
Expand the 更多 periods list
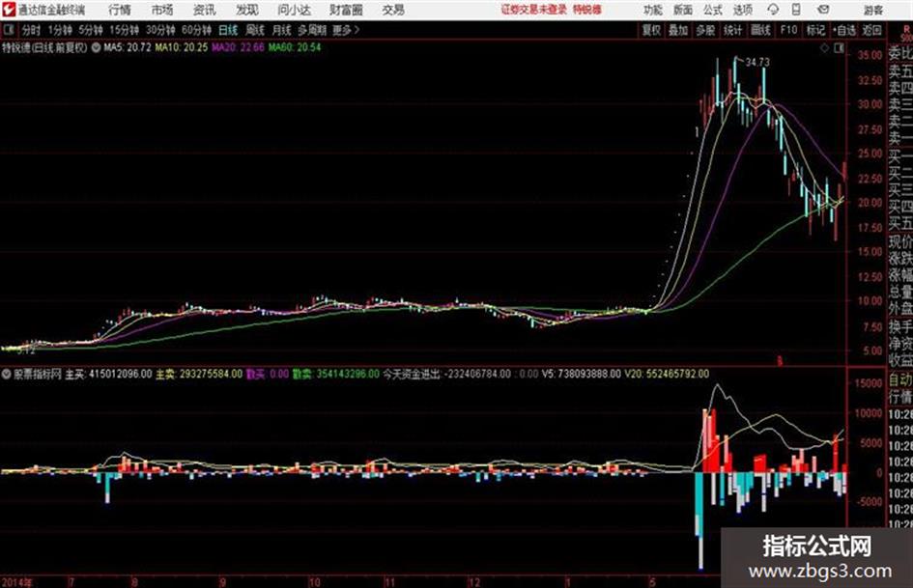346,30
